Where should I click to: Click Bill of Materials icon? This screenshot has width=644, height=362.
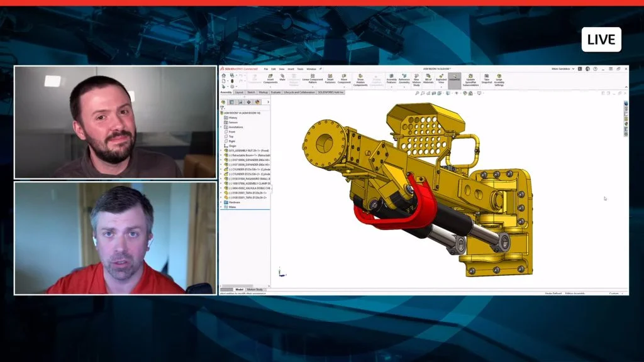click(x=428, y=79)
